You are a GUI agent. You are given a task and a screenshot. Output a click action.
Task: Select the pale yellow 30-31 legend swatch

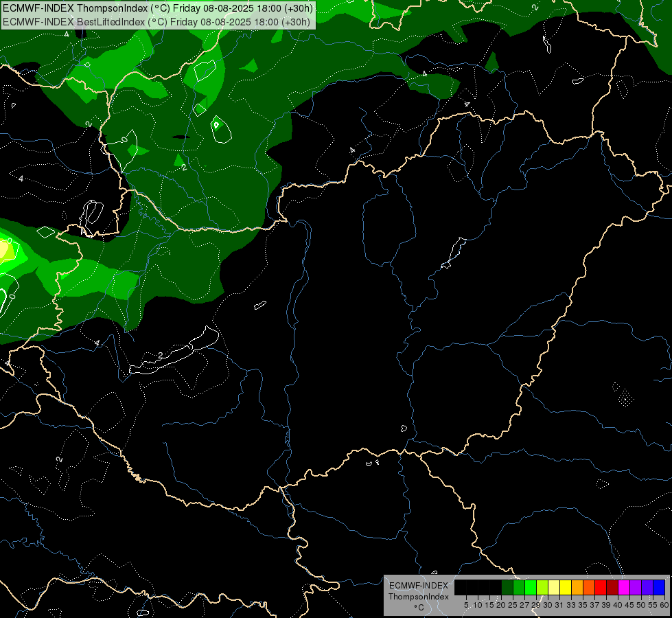554,587
